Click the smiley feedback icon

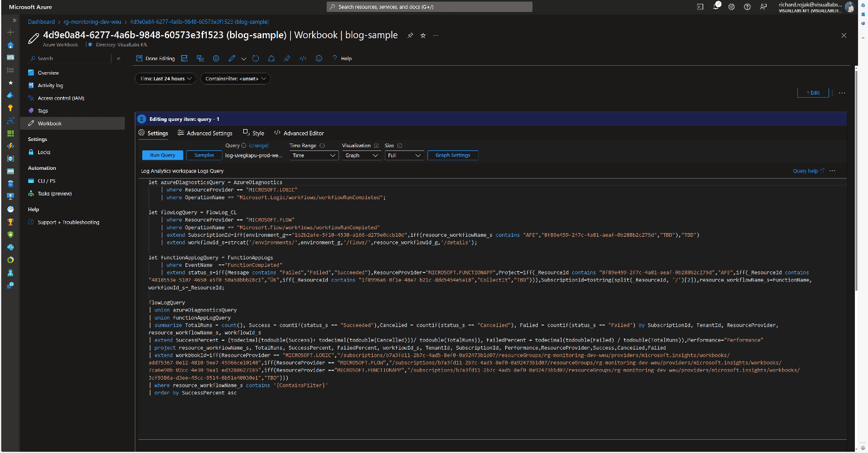(x=319, y=58)
